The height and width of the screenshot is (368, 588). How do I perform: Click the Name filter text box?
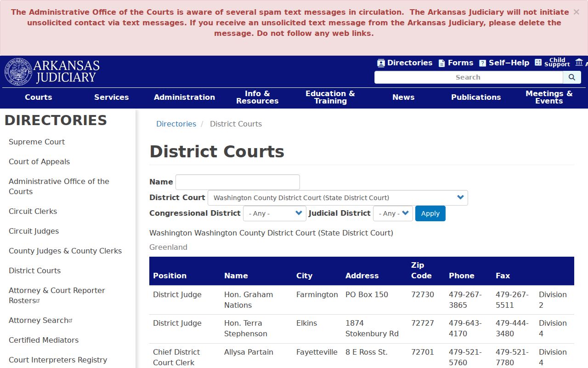coord(237,182)
